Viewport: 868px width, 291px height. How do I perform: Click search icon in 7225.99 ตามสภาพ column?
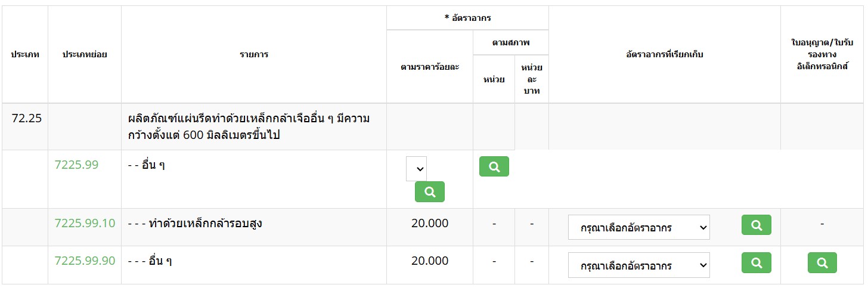pos(494,167)
